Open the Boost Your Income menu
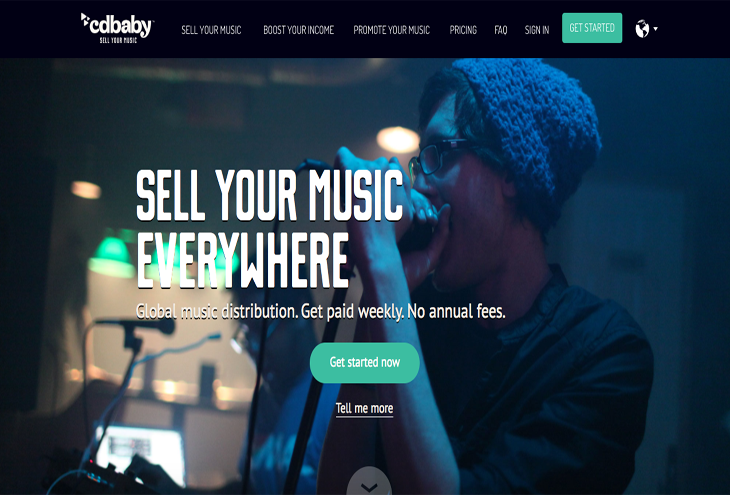The width and height of the screenshot is (730, 495). pyautogui.click(x=298, y=30)
